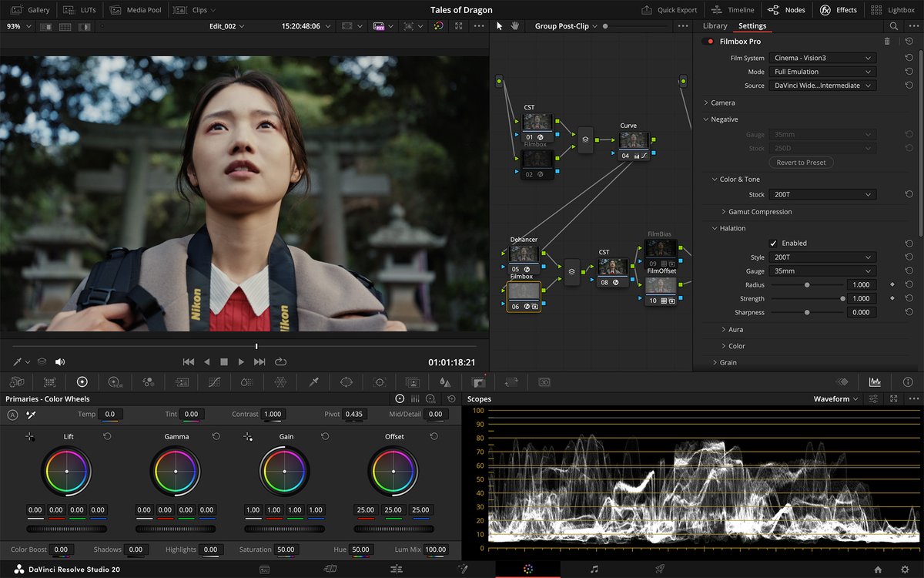This screenshot has height=578, width=924.
Task: Select the Qualifier eyedropper palette
Action: [313, 381]
